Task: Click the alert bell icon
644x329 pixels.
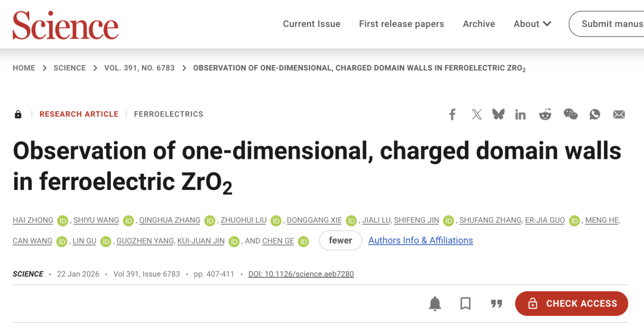Action: coord(435,303)
